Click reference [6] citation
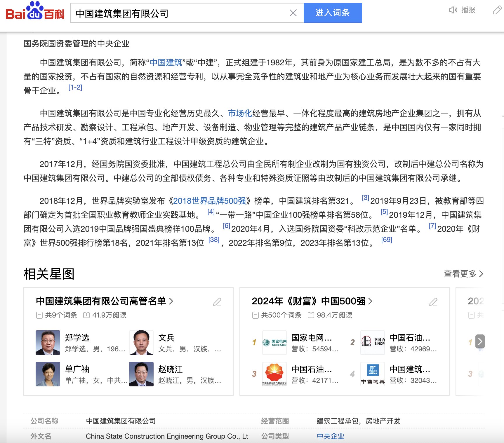This screenshot has height=443, width=504. pyautogui.click(x=227, y=226)
